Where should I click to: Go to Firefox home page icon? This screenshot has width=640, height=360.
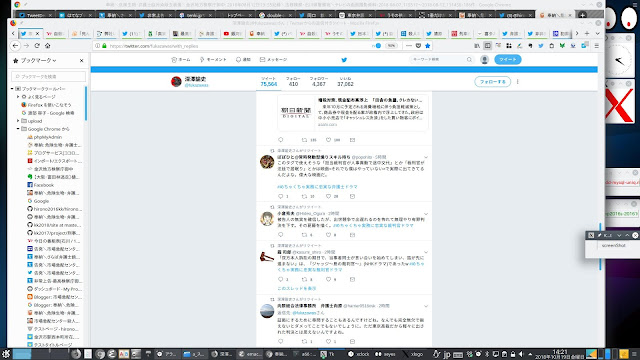point(48,46)
